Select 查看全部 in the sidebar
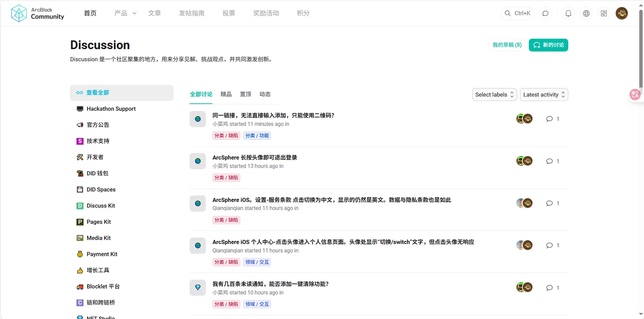 (122, 93)
